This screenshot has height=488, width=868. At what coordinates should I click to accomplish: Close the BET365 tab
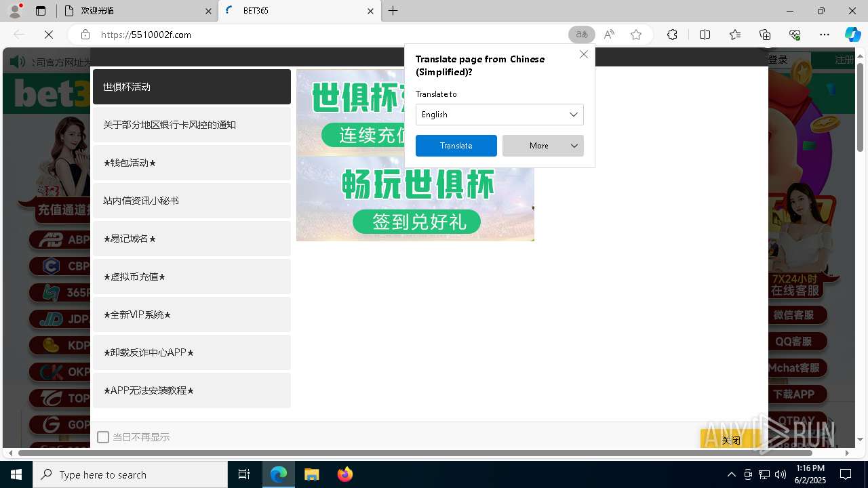[370, 11]
